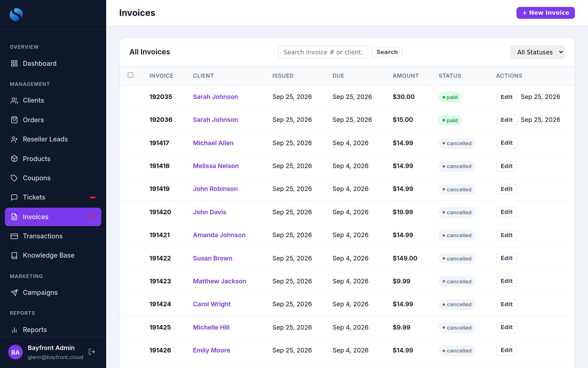Viewport: 588px width, 368px height.
Task: Open Dashboard via its grid icon
Action: click(14, 63)
